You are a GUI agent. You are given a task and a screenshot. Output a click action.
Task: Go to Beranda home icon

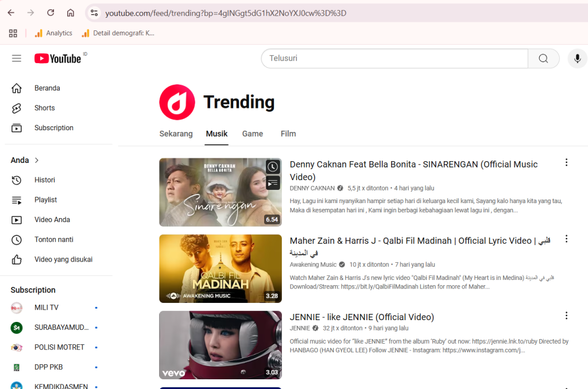coord(17,88)
